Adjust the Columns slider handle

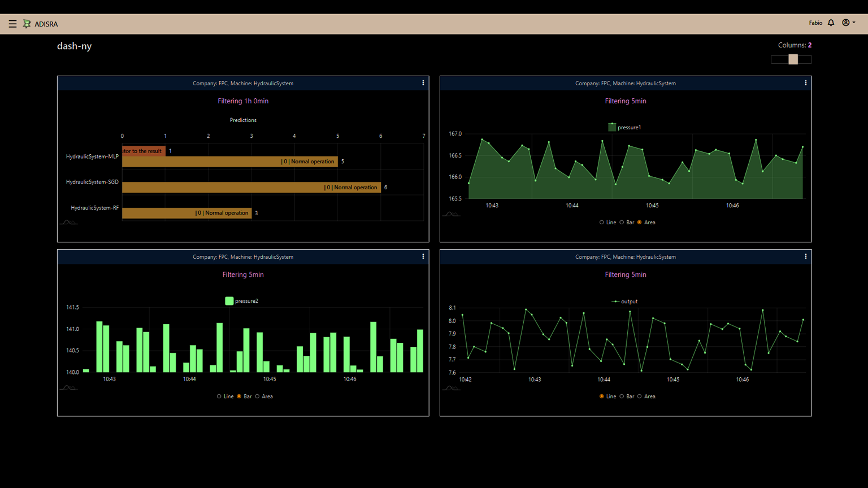point(793,59)
